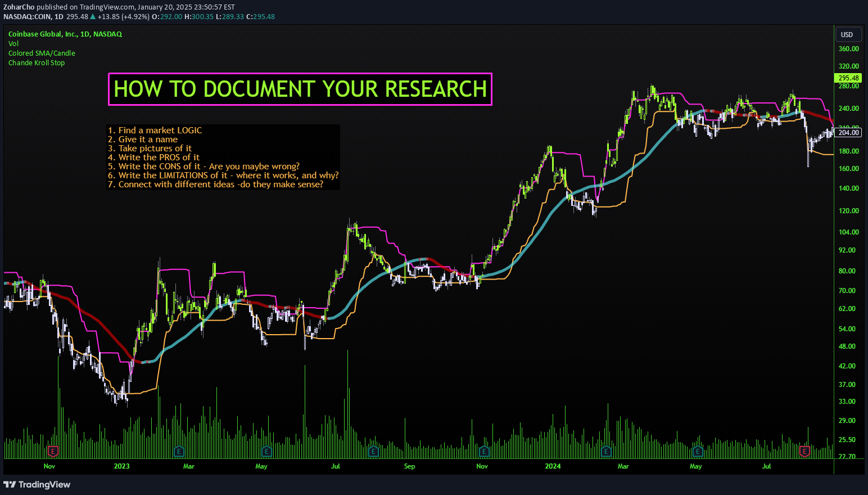868x495 pixels.
Task: Open the USD currency selector
Action: pyautogui.click(x=848, y=34)
